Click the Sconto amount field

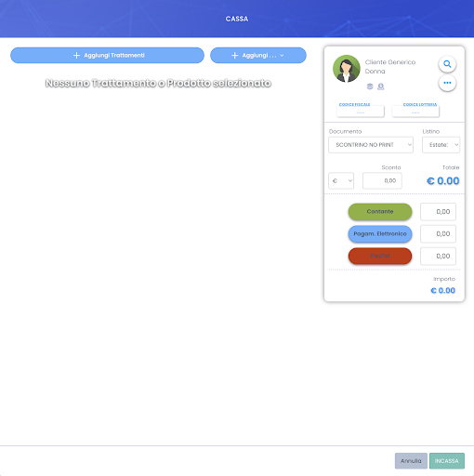(x=382, y=180)
